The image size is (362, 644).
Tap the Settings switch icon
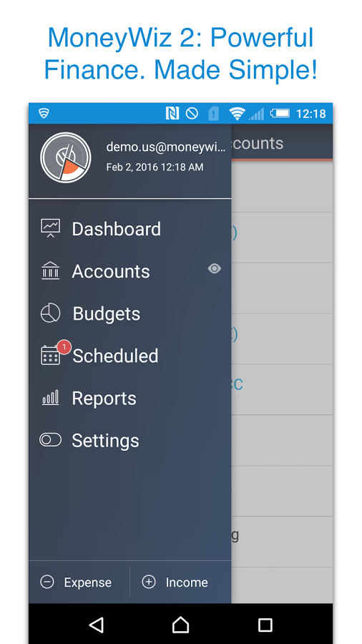[51, 440]
